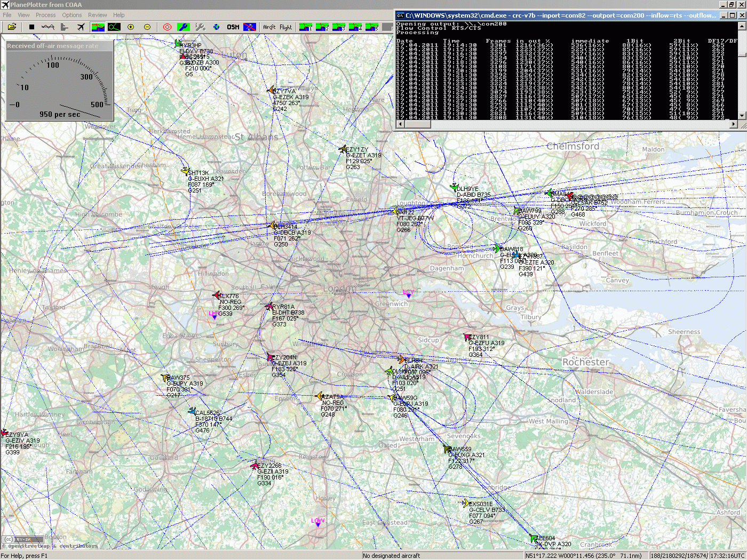
Task: Select aircraft EZY7VA G-EZEK A319
Action: point(271,90)
